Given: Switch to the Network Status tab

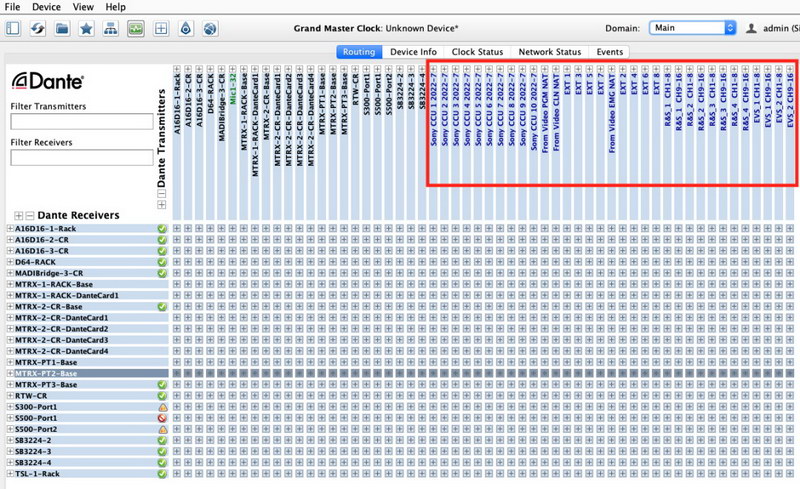Looking at the screenshot, I should coord(549,52).
